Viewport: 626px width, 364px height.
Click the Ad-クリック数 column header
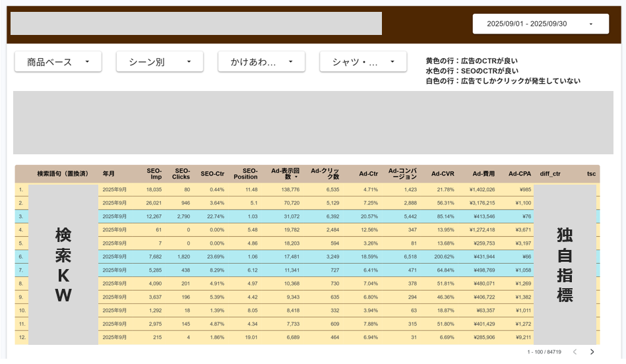pos(325,173)
